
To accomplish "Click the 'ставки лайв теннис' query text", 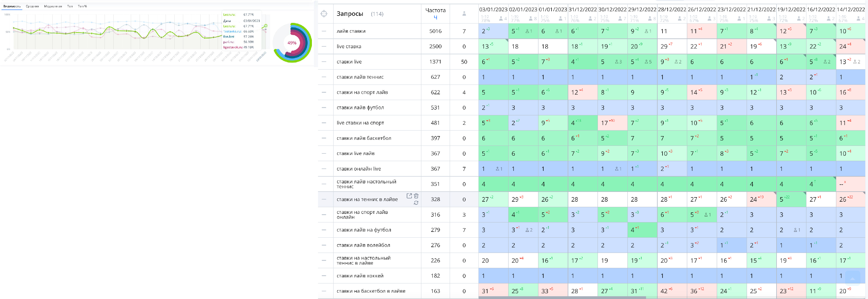I will [360, 77].
